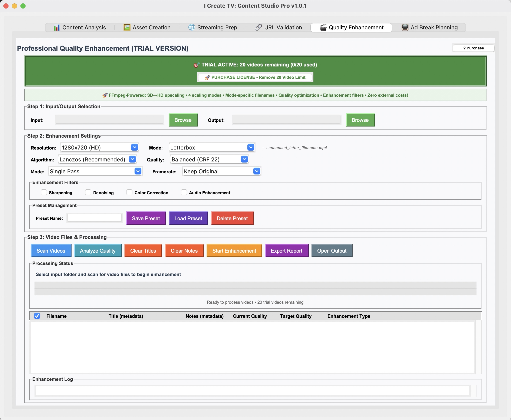Open the Ad Break Planning tab
This screenshot has width=511, height=420.
pyautogui.click(x=429, y=27)
